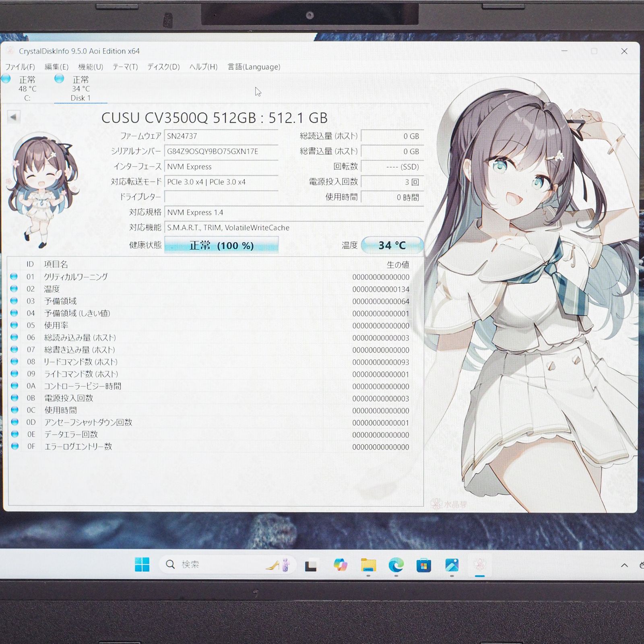This screenshot has width=644, height=644.
Task: Select raw value 00000000000134
Action: (381, 289)
